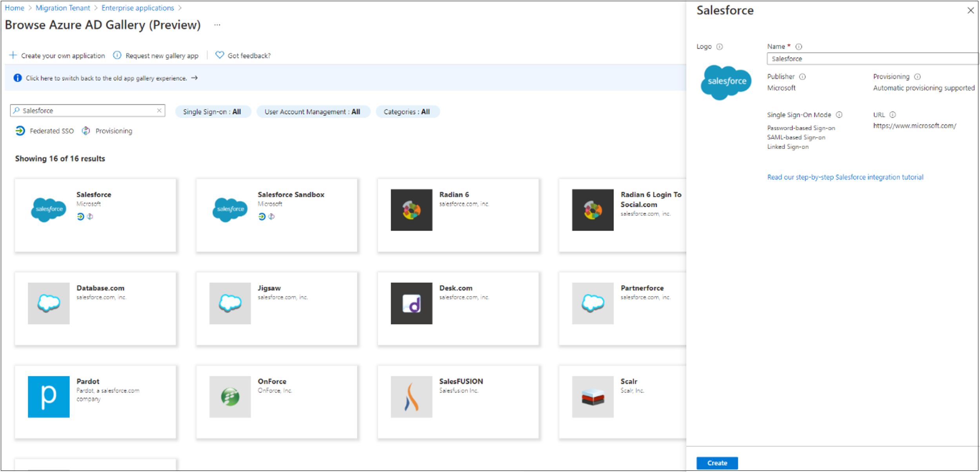
Task: Close the Salesforce details panel
Action: (x=971, y=11)
